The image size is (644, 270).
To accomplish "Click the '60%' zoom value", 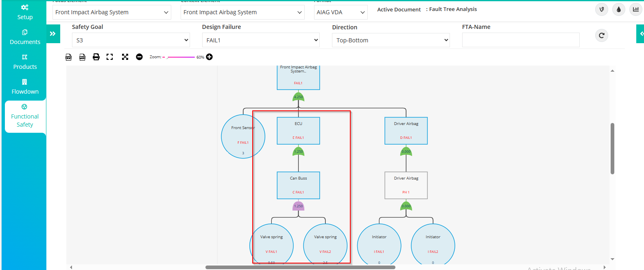I will pyautogui.click(x=200, y=57).
